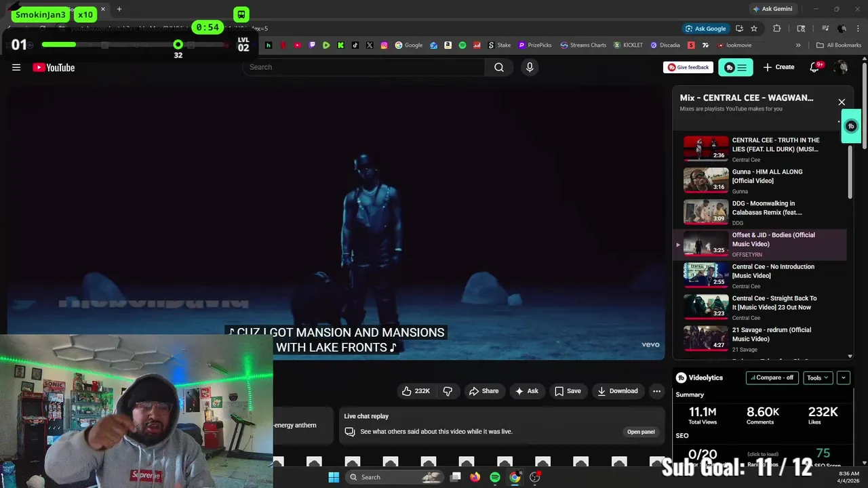Click the teal TubeBuddy side tab icon
The image size is (868, 488).
pyautogui.click(x=852, y=126)
